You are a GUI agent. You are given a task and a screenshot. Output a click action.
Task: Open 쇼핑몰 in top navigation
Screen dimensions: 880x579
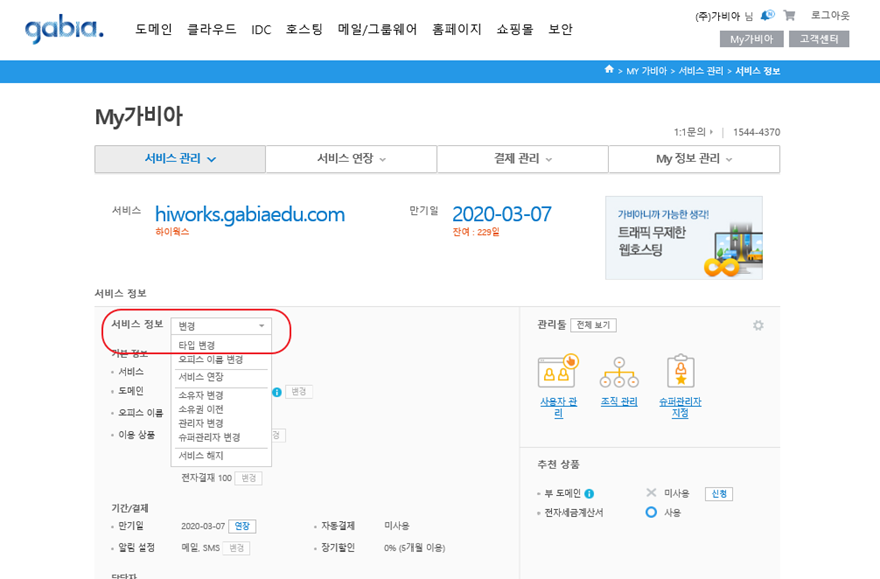515,29
